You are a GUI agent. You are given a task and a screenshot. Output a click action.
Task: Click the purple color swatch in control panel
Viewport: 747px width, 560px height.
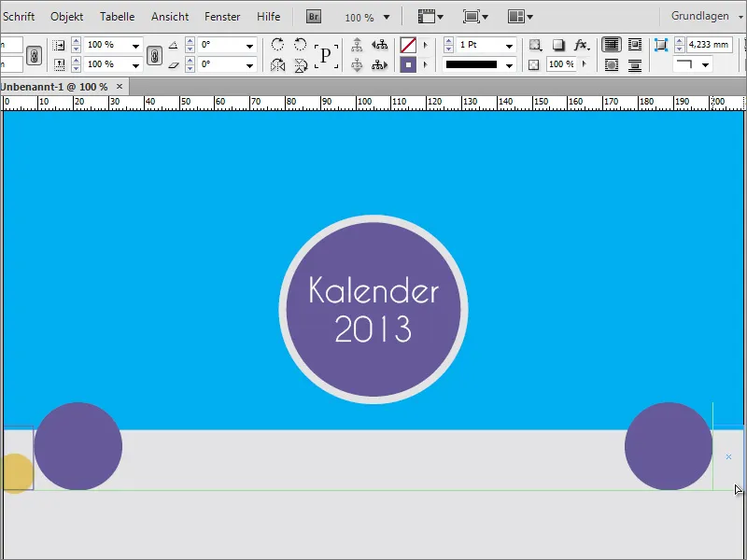pyautogui.click(x=408, y=64)
